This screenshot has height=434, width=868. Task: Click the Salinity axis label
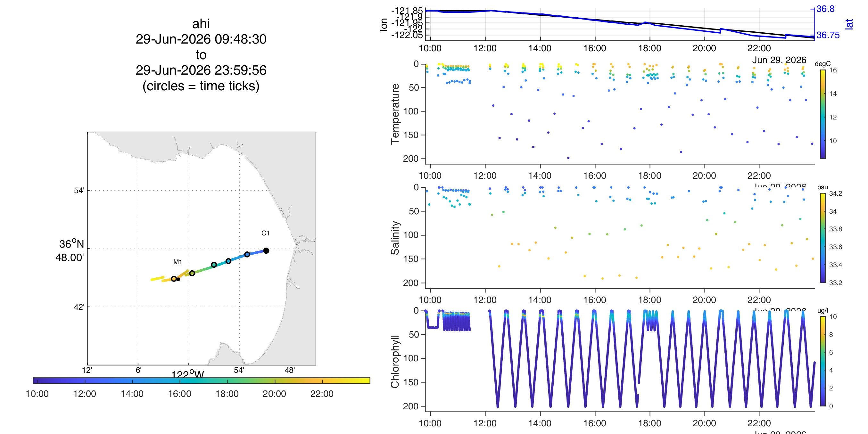394,238
